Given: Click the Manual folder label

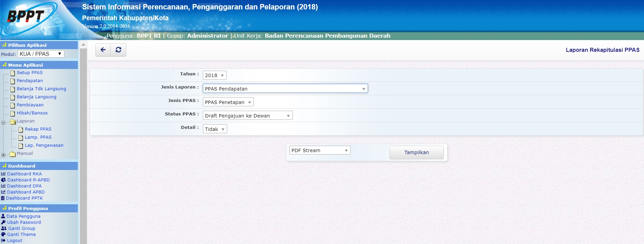Looking at the screenshot, I should tap(25, 153).
